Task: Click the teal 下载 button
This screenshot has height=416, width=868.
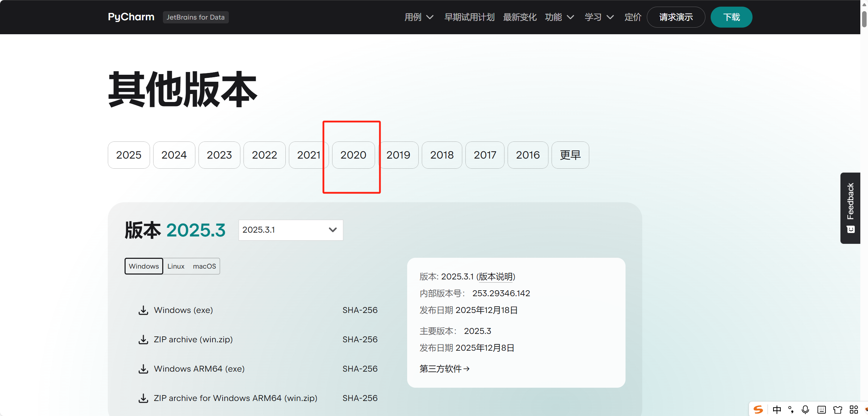Action: pyautogui.click(x=731, y=17)
